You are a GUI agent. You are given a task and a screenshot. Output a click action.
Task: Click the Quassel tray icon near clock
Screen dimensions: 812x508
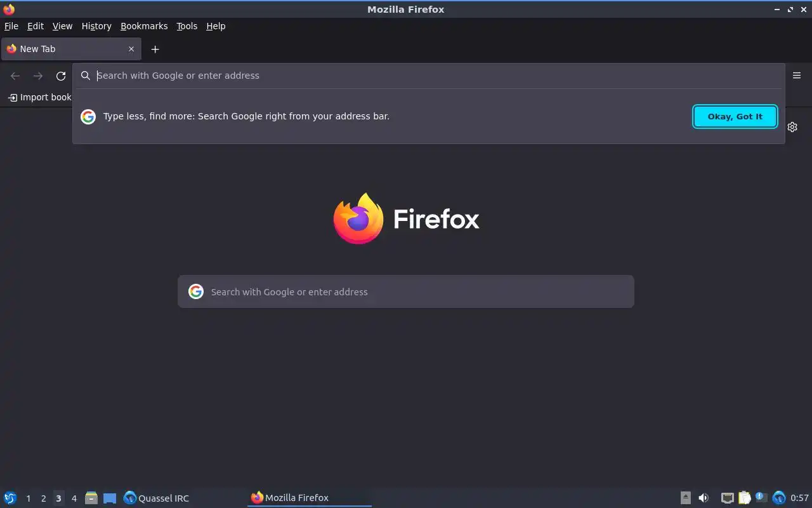point(779,498)
